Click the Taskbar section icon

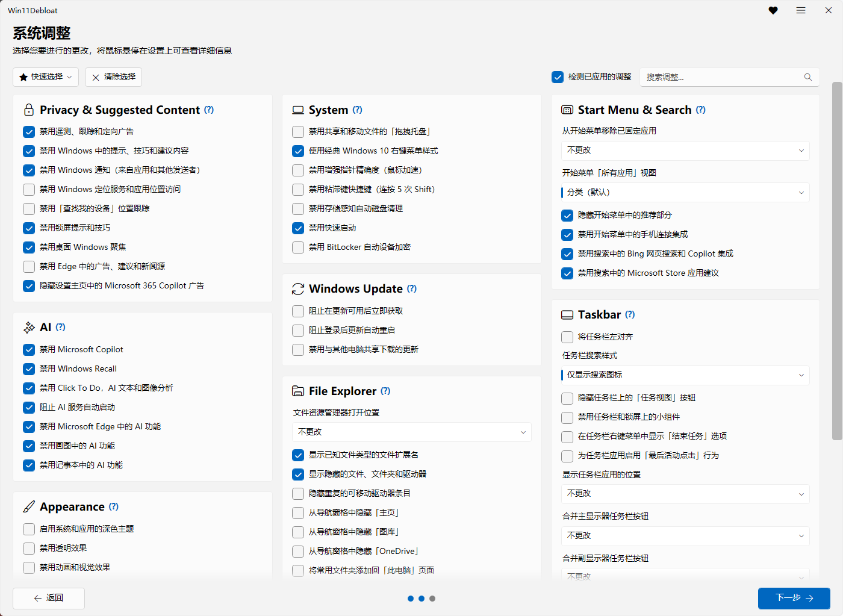click(x=567, y=315)
